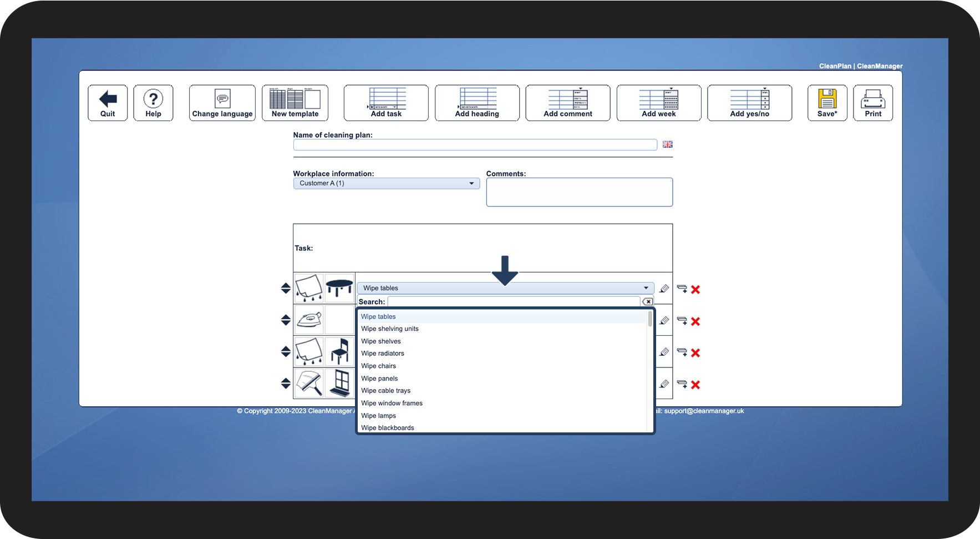Click the Add yes/no button
Image resolution: width=980 pixels, height=539 pixels.
pyautogui.click(x=750, y=103)
